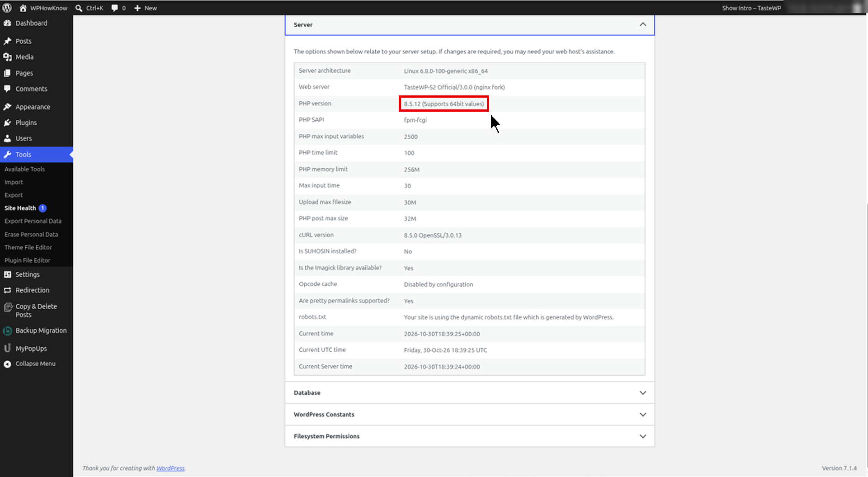Expand the WordPress Constants section
Screen dimensions: 868x477
(x=470, y=415)
